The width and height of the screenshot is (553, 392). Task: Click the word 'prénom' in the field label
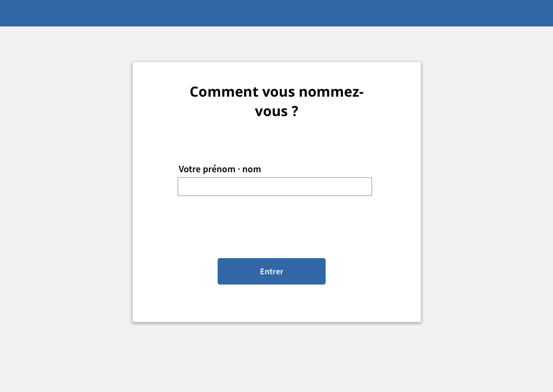(x=219, y=169)
